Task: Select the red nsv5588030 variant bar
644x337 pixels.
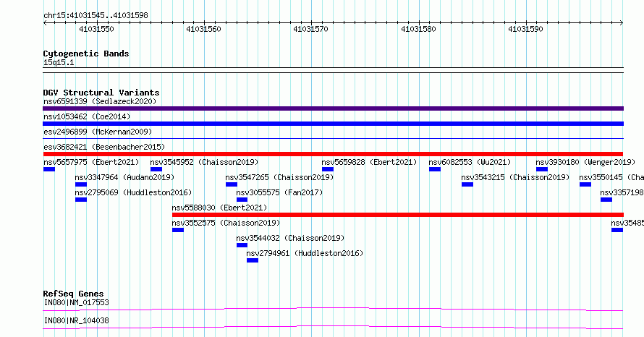Action: tap(397, 215)
